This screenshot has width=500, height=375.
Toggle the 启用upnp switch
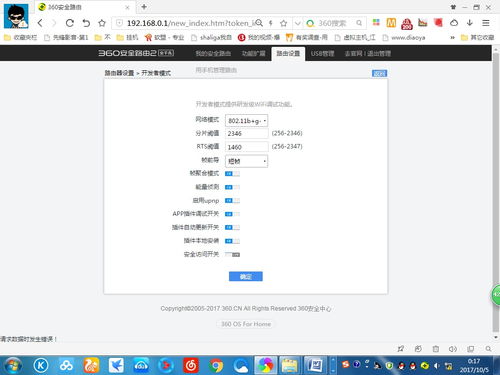[232, 201]
